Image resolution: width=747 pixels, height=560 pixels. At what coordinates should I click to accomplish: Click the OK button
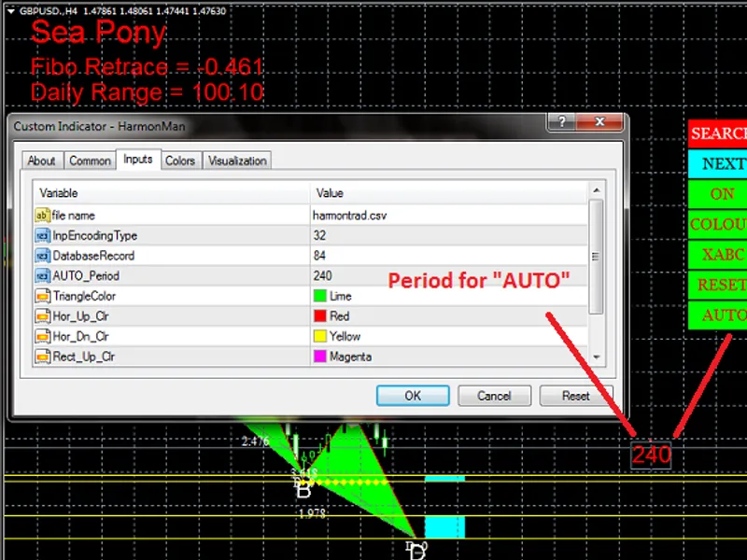pyautogui.click(x=413, y=396)
